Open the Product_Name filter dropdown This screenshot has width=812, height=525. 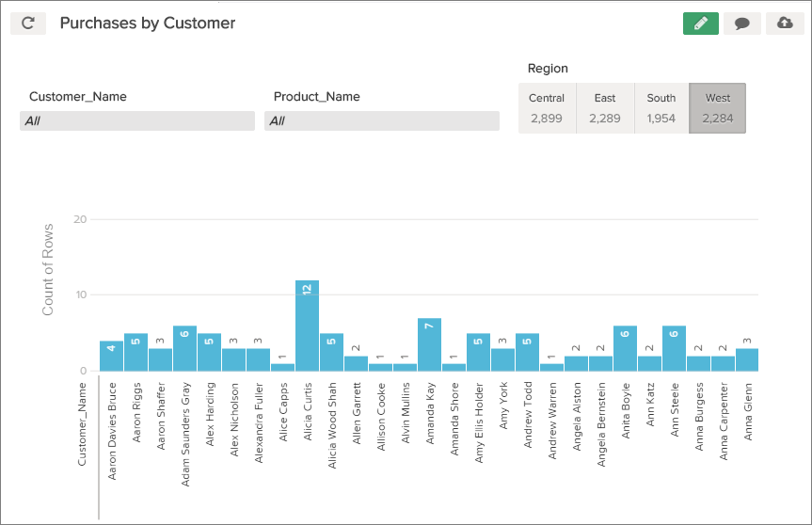[382, 120]
